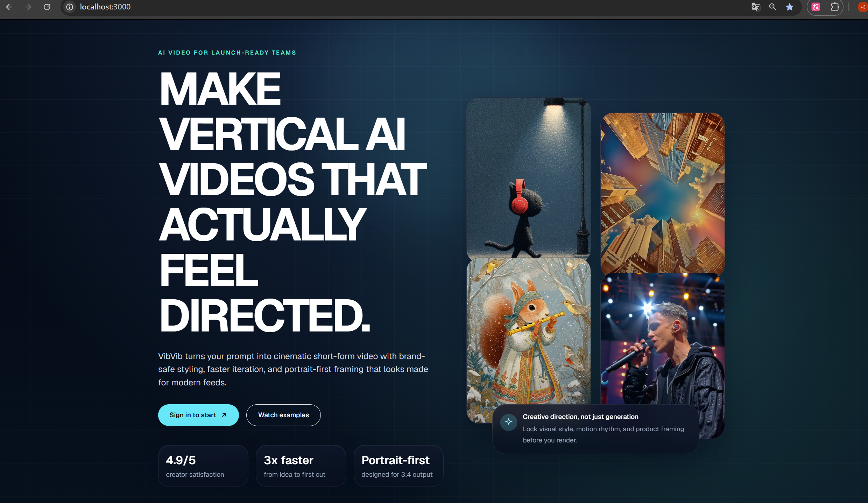Open the black cat with headphones thumbnail
The width and height of the screenshot is (868, 503).
click(529, 178)
